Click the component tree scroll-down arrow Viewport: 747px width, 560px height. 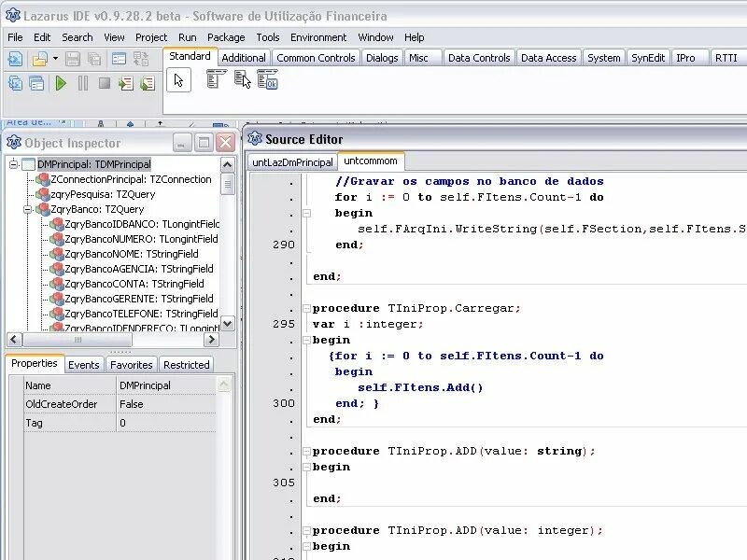click(228, 324)
